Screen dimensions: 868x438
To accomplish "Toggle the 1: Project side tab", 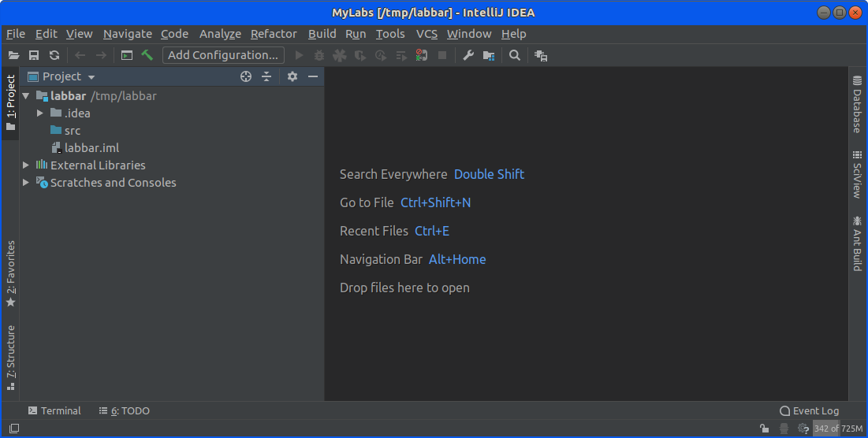I will tap(10, 103).
